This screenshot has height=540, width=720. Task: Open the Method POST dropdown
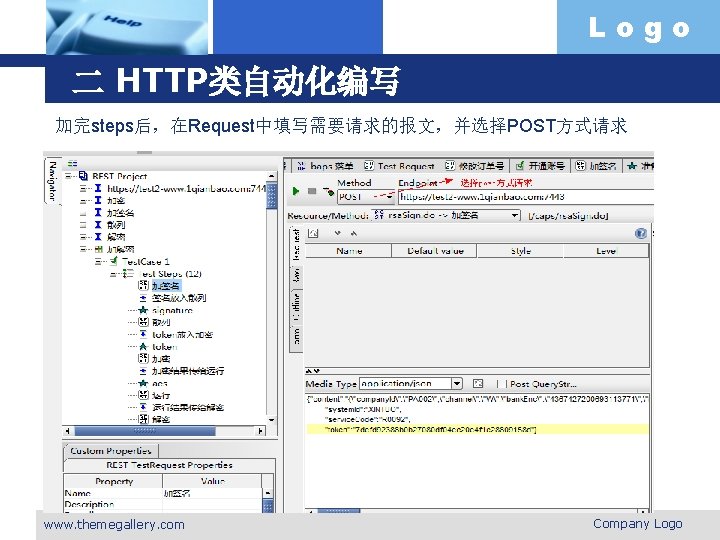point(389,197)
